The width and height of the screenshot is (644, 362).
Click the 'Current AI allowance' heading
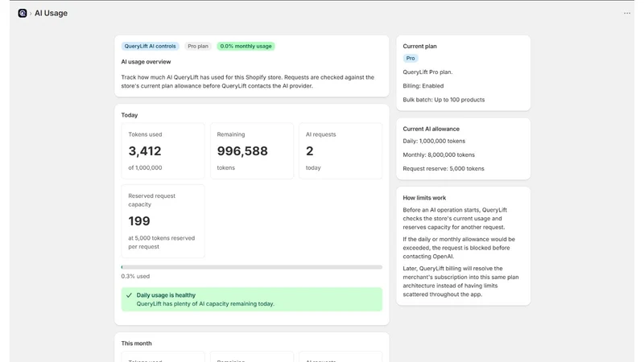tap(431, 129)
